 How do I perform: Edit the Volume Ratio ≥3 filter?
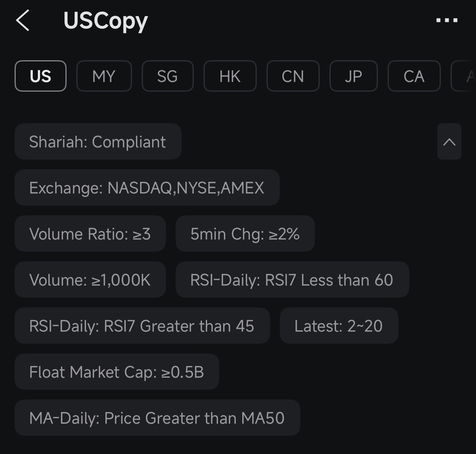90,233
